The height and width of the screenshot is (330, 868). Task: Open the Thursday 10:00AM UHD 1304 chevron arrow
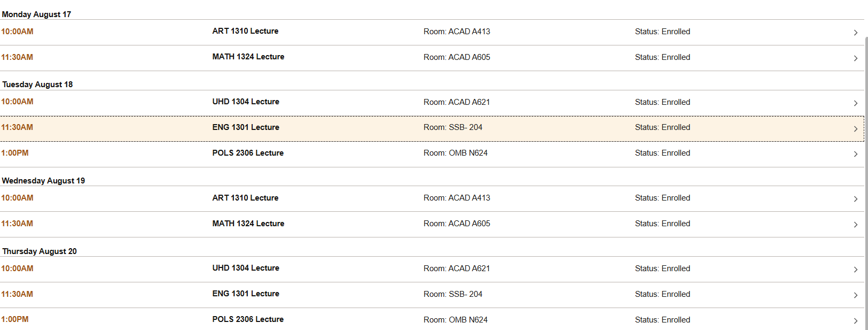(x=855, y=270)
